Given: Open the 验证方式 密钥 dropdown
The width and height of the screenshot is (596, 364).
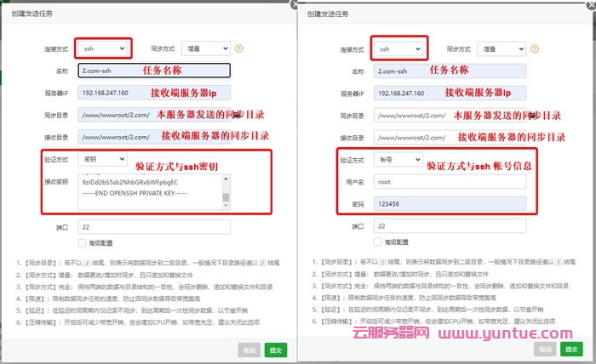Looking at the screenshot, I should coord(101,159).
